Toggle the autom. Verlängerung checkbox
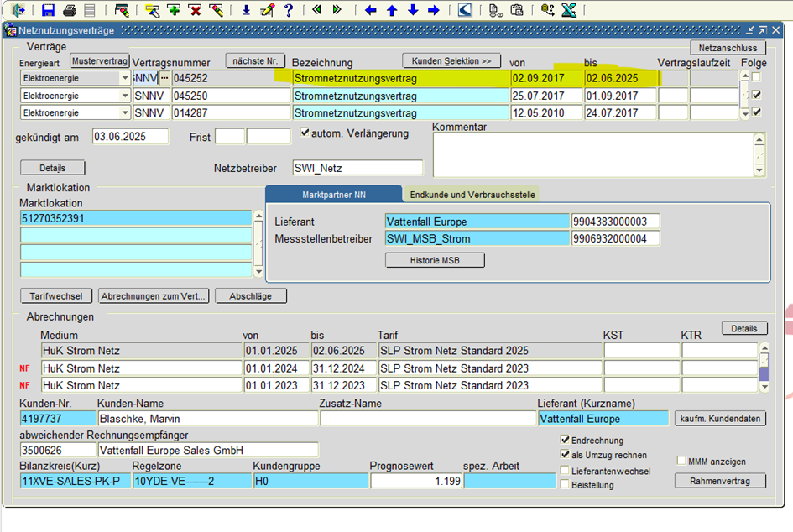The image size is (793, 532). click(305, 133)
